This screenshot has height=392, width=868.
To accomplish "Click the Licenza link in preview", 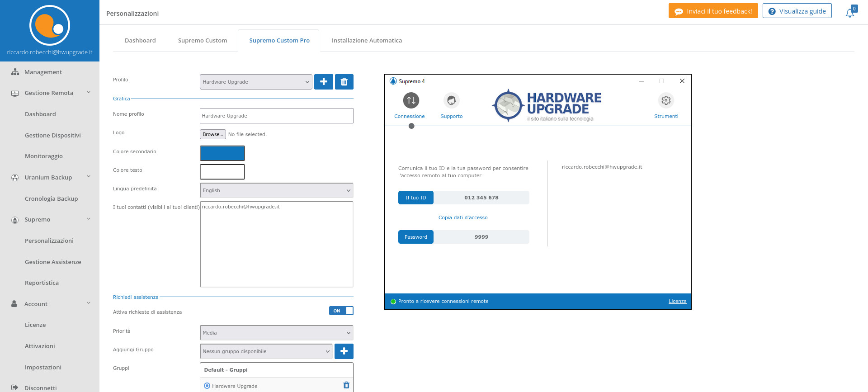I will (x=677, y=301).
